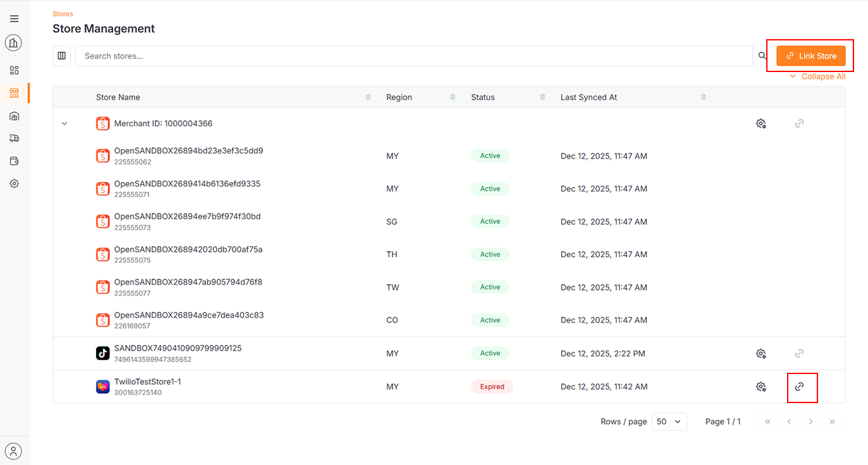
Task: Open the Stores icon in sidebar
Action: pos(14,93)
